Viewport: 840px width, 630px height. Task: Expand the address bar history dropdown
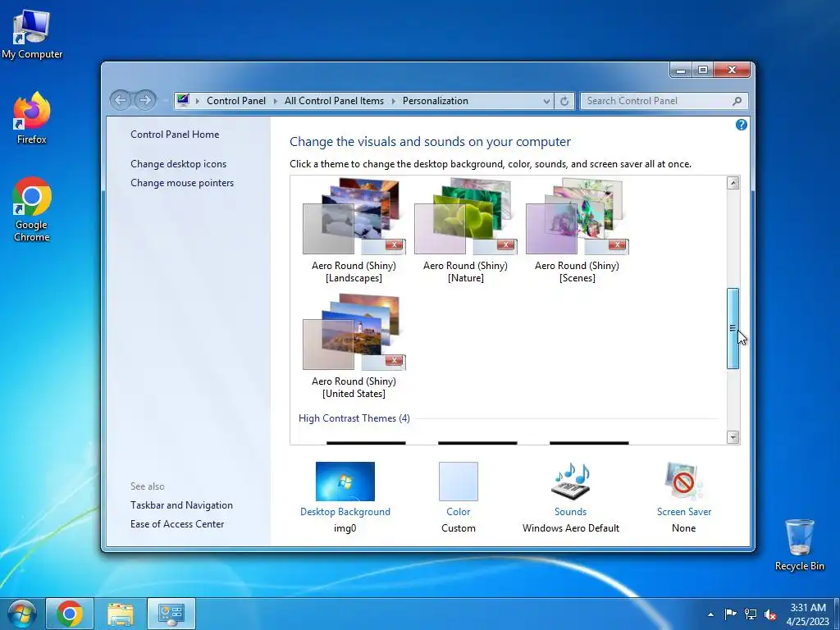coord(546,101)
